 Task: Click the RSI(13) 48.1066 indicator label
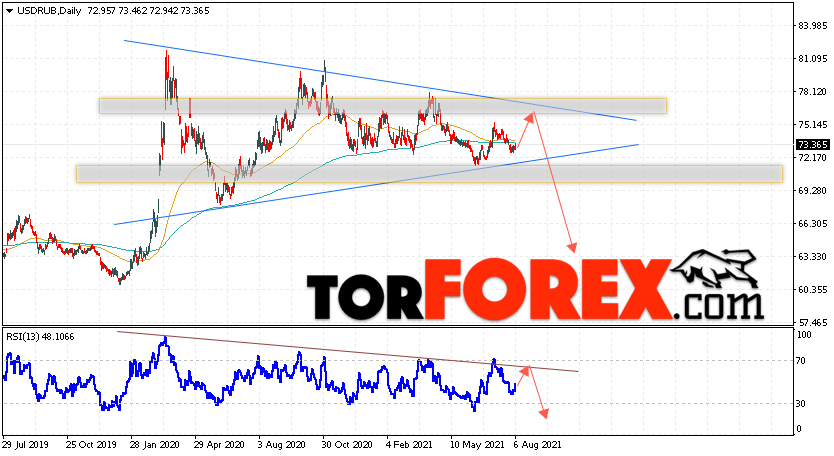point(40,337)
